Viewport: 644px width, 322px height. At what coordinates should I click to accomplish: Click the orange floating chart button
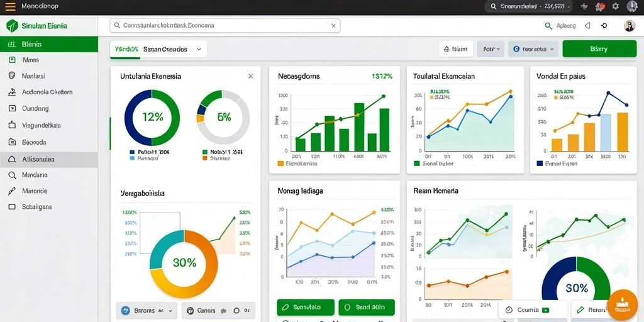pos(622,305)
